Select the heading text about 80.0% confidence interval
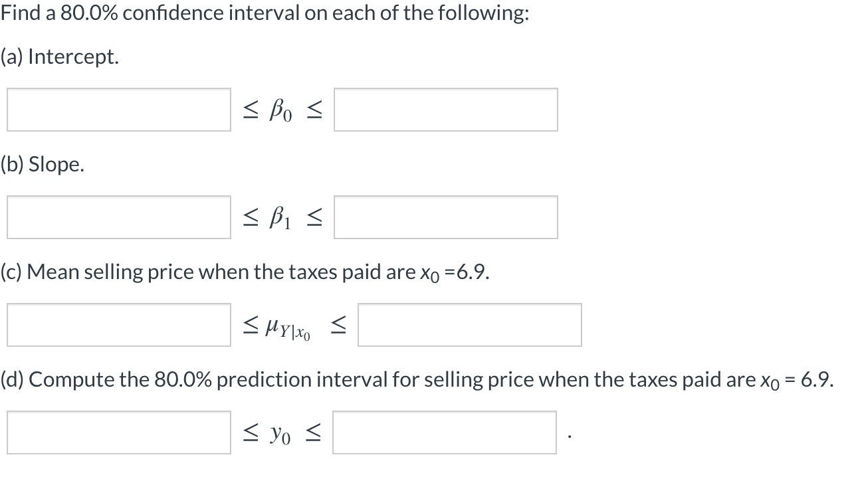The image size is (868, 481). tap(263, 12)
